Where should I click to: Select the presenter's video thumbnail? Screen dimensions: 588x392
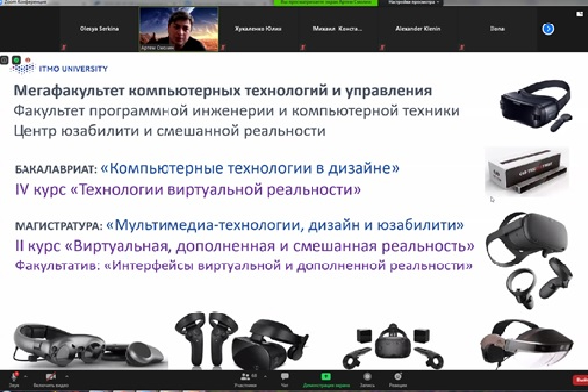[x=178, y=29]
